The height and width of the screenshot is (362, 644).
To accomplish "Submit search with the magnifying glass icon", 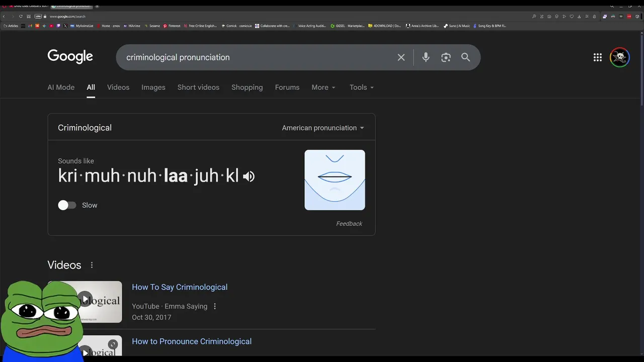I will 466,57.
